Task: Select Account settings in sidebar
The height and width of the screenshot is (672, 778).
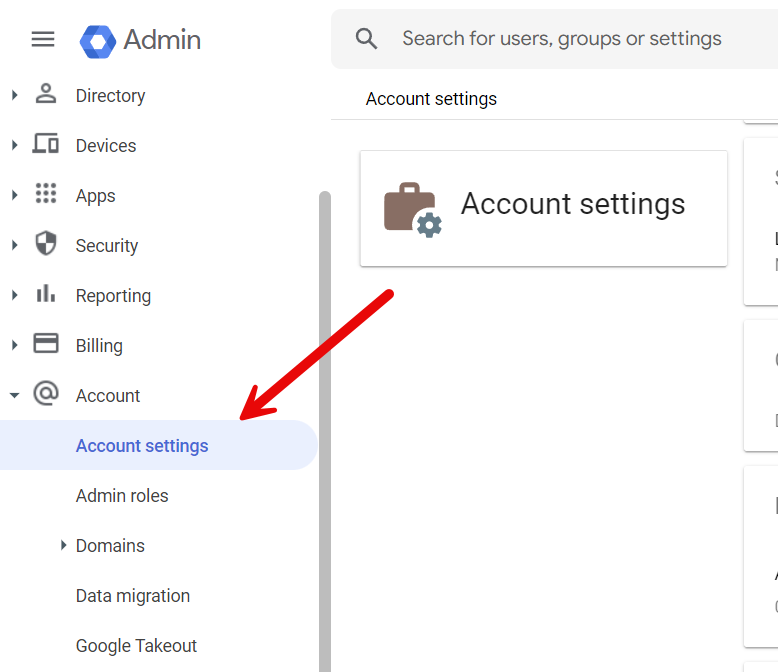Action: tap(142, 446)
